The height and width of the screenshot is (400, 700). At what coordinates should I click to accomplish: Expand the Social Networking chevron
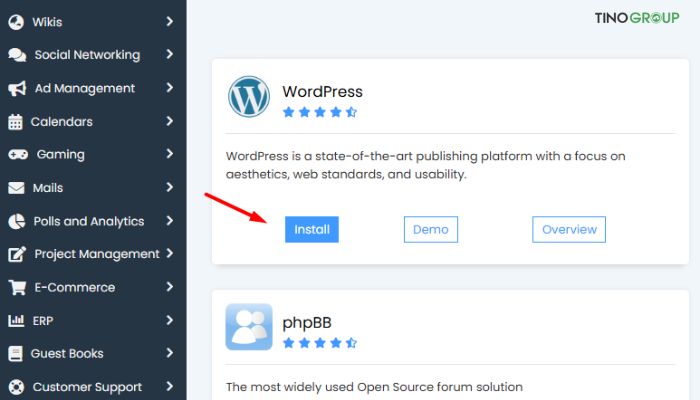tap(170, 54)
